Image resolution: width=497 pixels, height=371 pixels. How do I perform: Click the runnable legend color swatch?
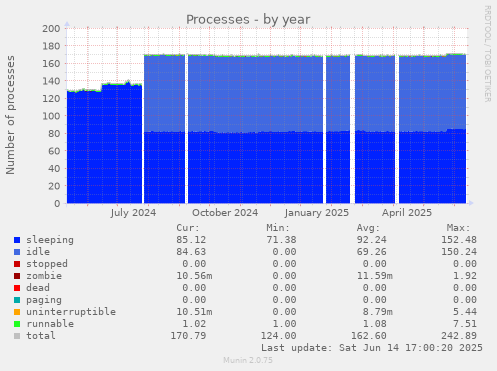[x=17, y=324]
